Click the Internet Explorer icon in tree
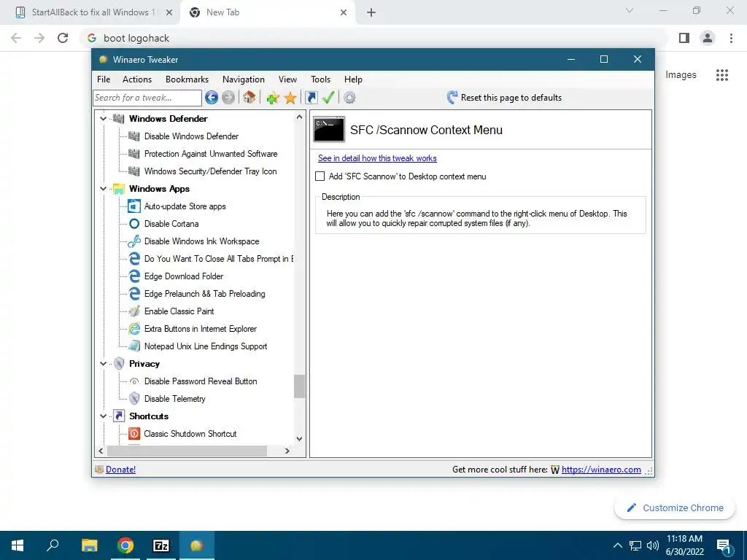Screen dimensions: 747x560 click(x=134, y=329)
